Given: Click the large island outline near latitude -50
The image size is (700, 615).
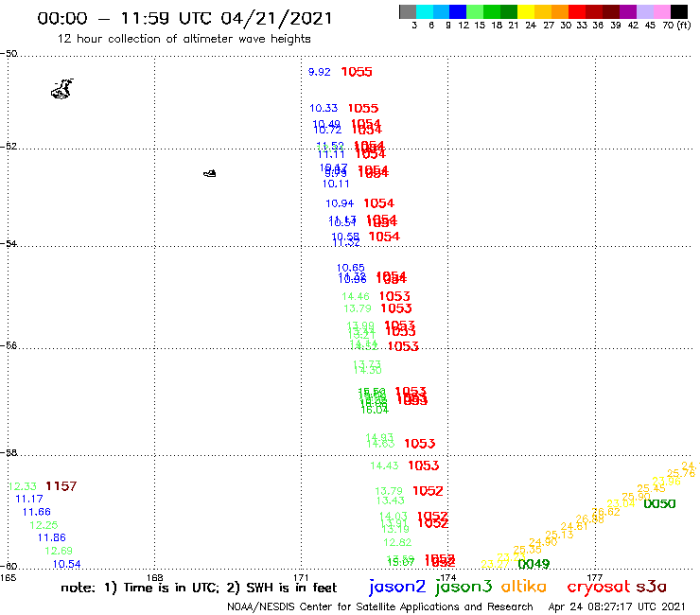Looking at the screenshot, I should click(x=61, y=89).
